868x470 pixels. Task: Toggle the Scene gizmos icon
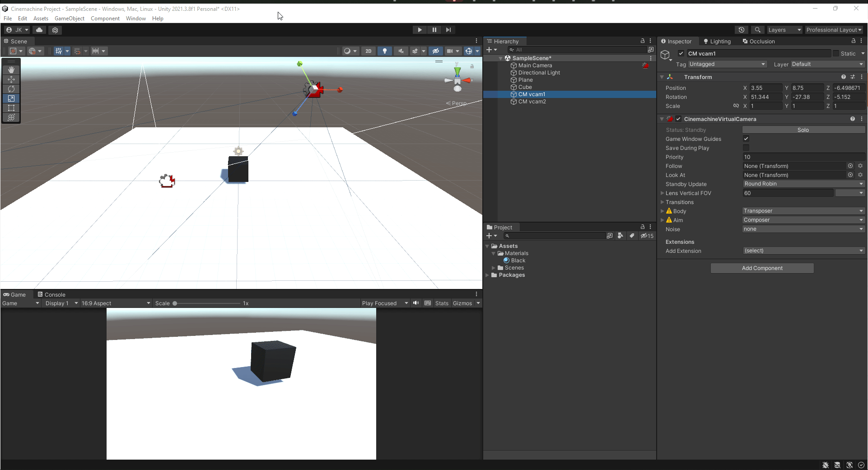[x=469, y=51]
